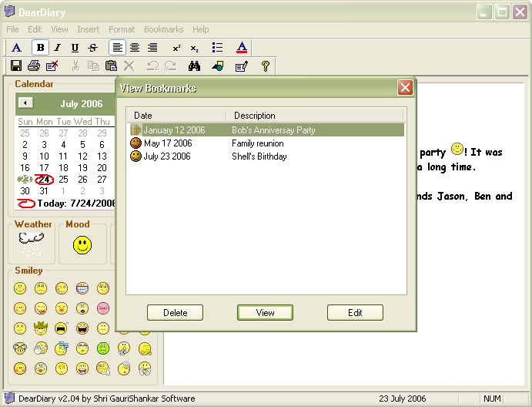Open the Format menu
Viewport: 532px width, 407px height.
[122, 29]
